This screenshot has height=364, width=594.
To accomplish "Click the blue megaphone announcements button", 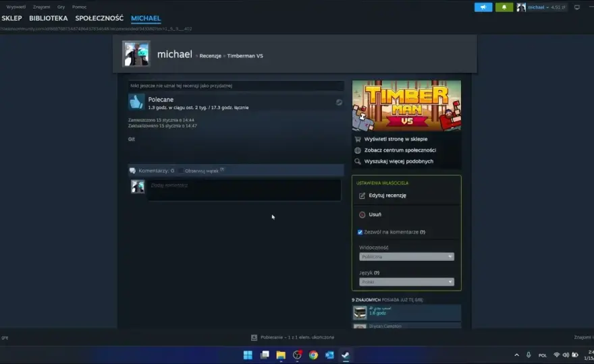I will (483, 7).
